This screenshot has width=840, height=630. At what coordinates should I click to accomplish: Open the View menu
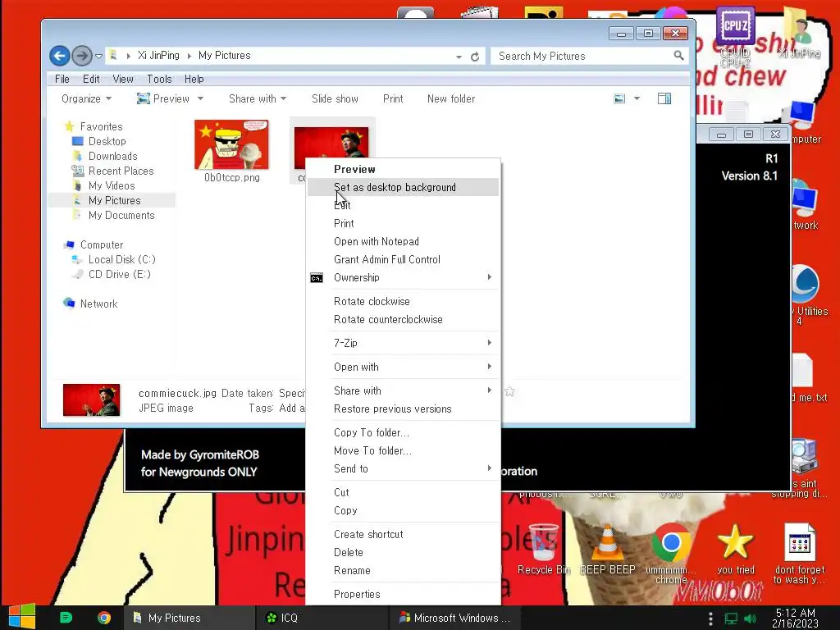[x=123, y=79]
